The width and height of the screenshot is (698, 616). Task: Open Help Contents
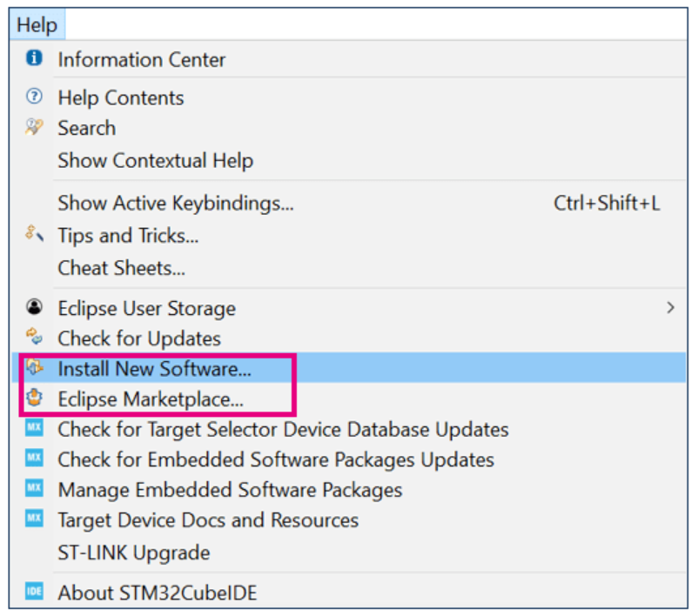[x=121, y=98]
